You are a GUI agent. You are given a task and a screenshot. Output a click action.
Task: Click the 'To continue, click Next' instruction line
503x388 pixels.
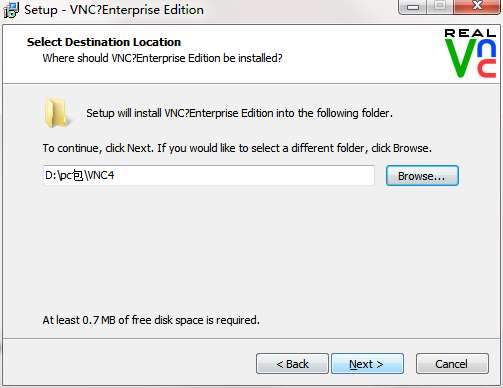pos(237,148)
